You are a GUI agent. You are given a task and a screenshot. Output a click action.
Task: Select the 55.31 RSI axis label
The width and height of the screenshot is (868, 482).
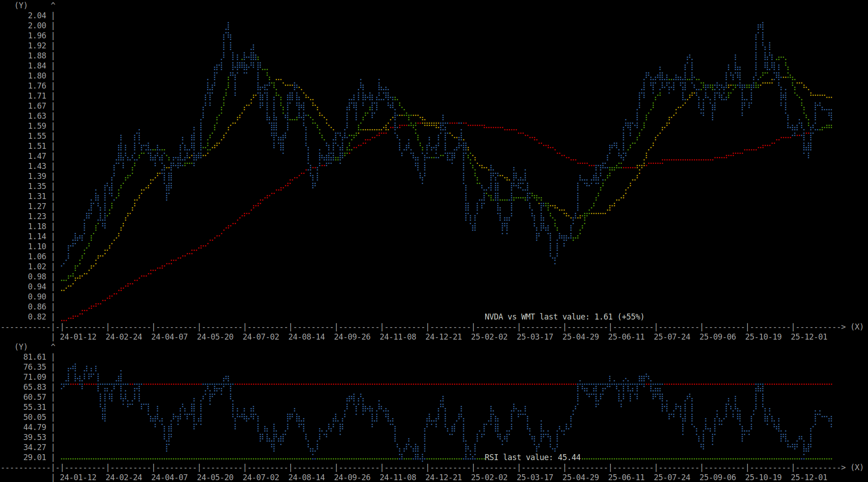coord(35,407)
